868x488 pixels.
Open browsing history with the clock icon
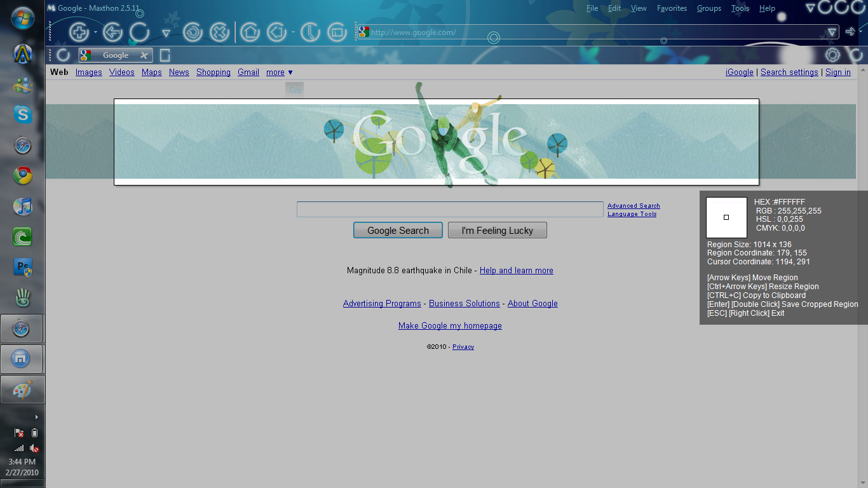pyautogui.click(x=310, y=31)
